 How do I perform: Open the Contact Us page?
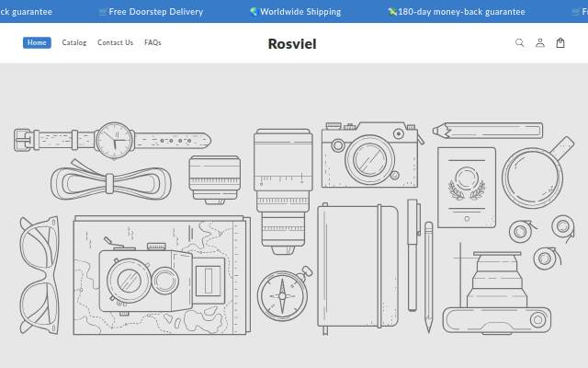[115, 43]
